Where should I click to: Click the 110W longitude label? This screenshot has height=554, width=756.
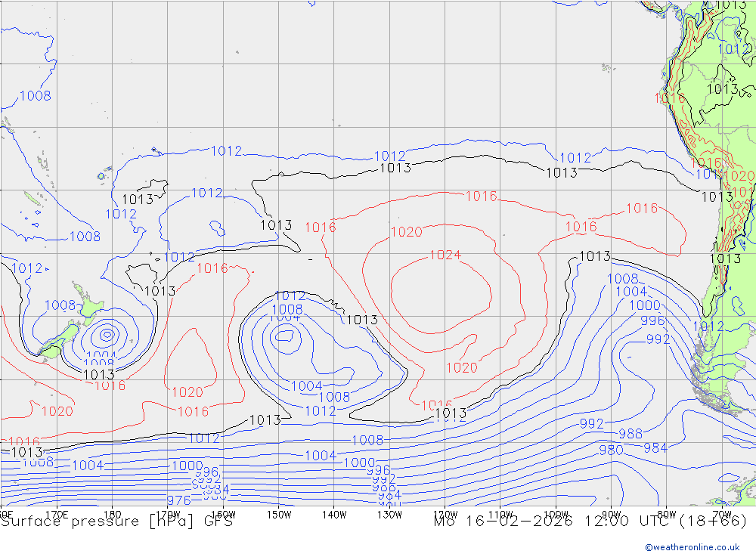[x=500, y=515]
